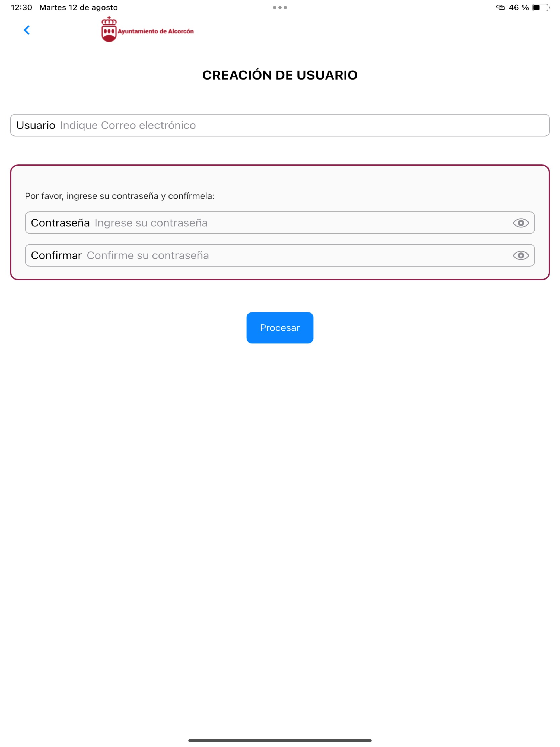The width and height of the screenshot is (560, 747).
Task: Tap the date Martes 12 de agosto
Action: (x=79, y=7)
